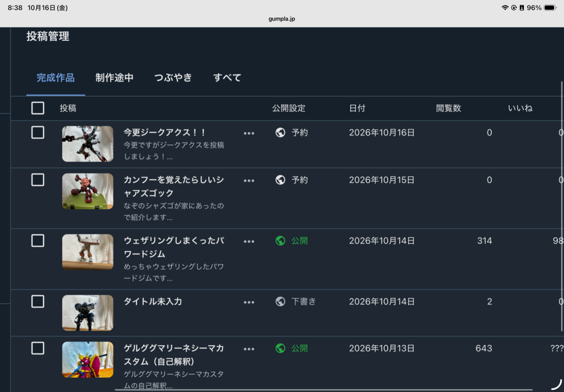Click the 閲覧数 column header
Image resolution: width=564 pixels, height=392 pixels.
448,108
